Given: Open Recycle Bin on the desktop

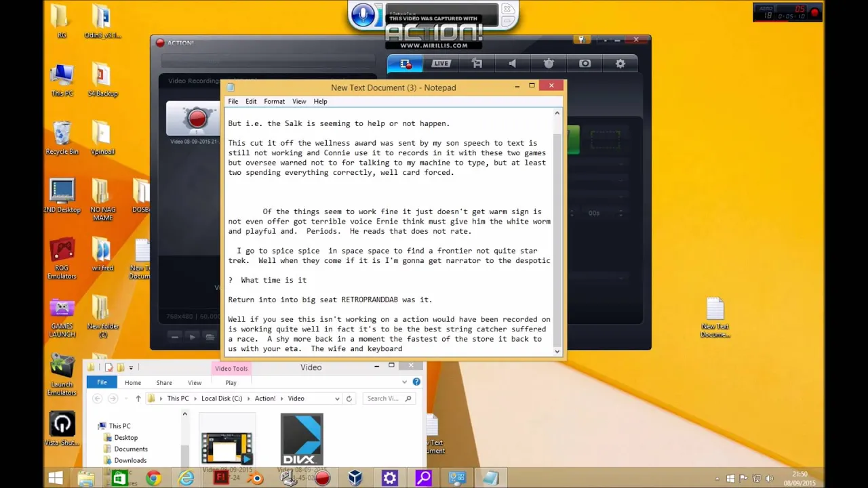Looking at the screenshot, I should (62, 138).
